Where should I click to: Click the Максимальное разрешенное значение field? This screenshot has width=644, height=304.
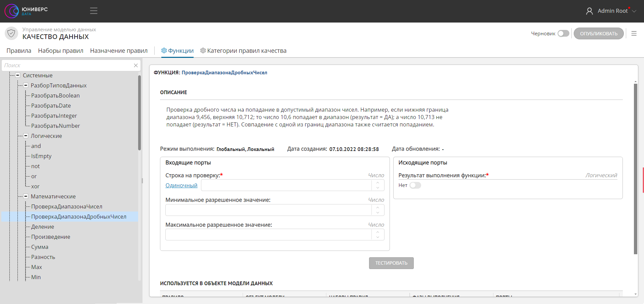[269, 235]
